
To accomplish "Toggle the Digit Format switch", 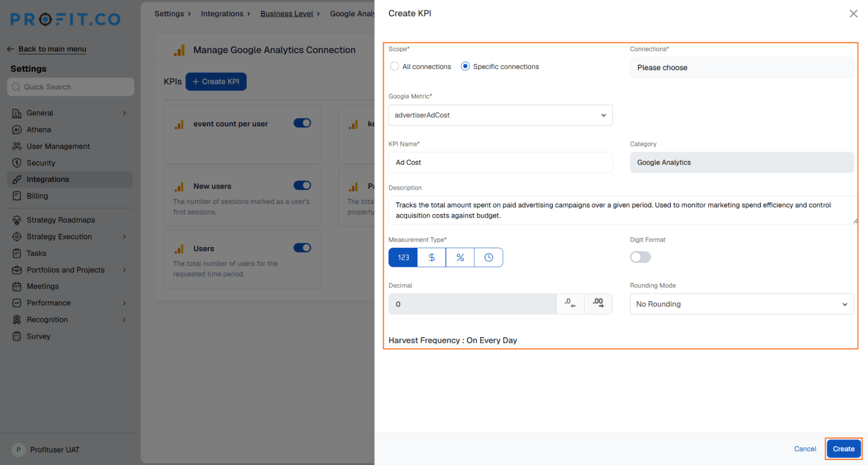I will tap(640, 257).
